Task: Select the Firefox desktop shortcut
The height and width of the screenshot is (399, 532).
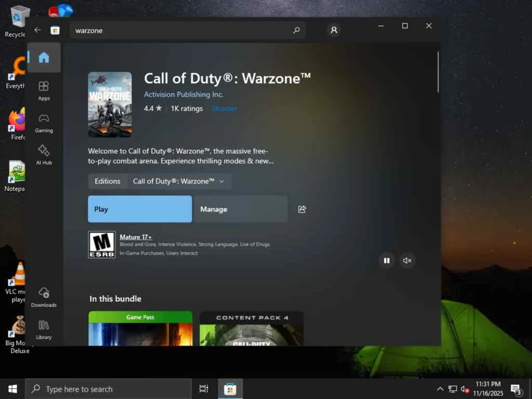Action: coord(16,124)
